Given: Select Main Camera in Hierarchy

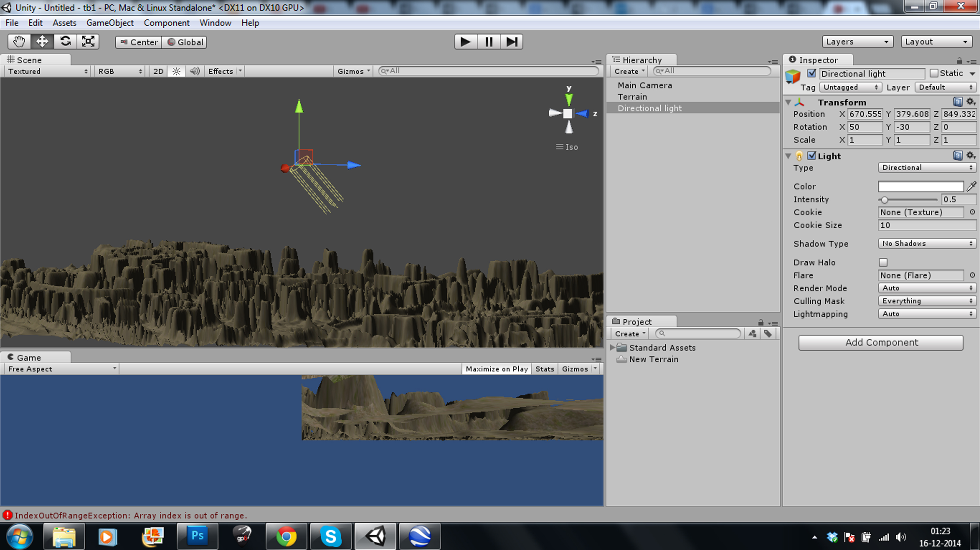Looking at the screenshot, I should point(644,85).
